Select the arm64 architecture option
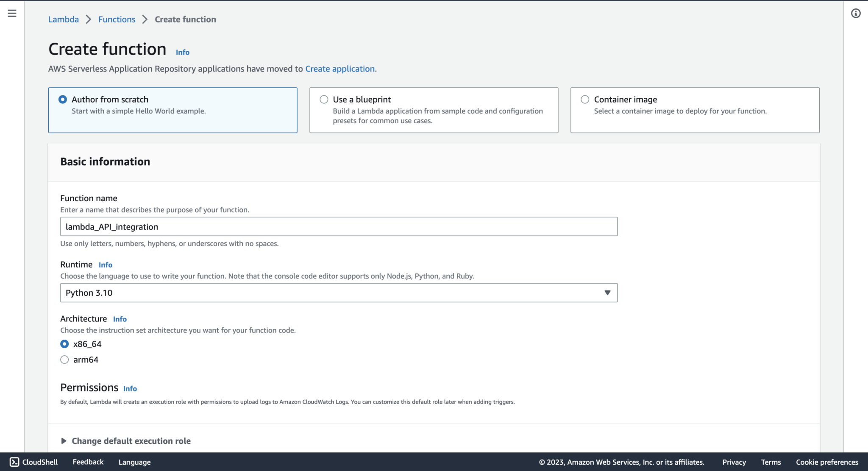The width and height of the screenshot is (868, 471). 64,359
